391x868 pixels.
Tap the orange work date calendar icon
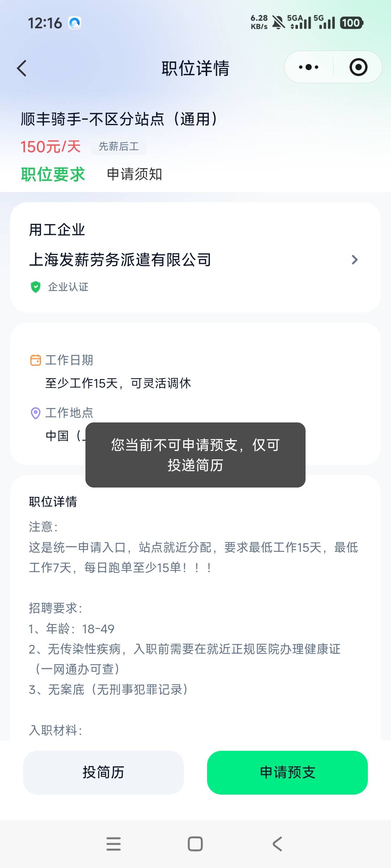click(35, 360)
